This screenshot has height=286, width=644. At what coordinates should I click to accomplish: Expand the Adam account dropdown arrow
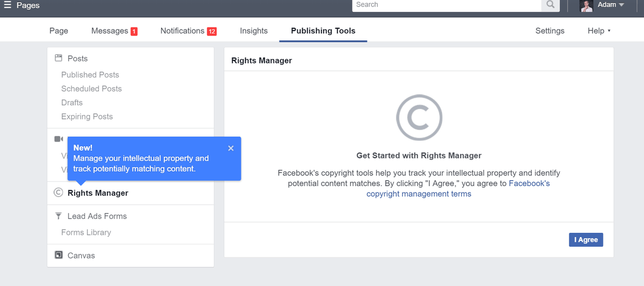(621, 5)
